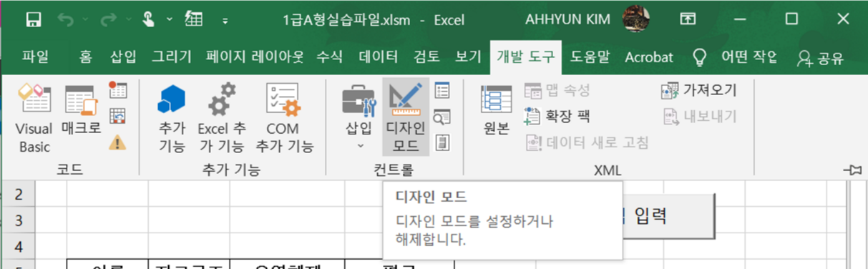Viewport: 868px width, 269px height.
Task: Switch to the 보기 View tab
Action: (469, 57)
